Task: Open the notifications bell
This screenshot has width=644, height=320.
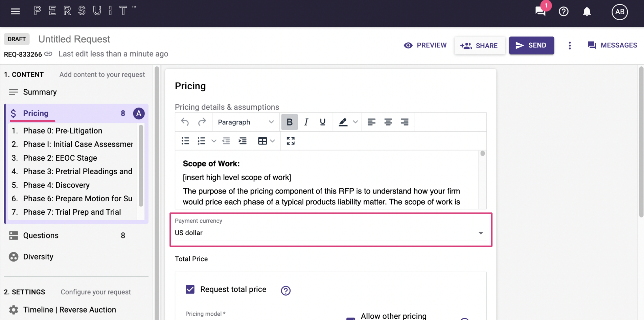Action: coord(587,11)
